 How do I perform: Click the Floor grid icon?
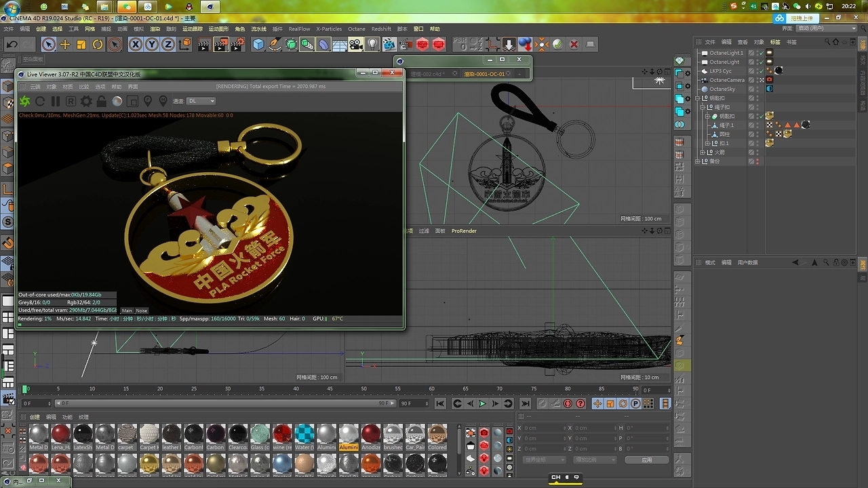340,45
